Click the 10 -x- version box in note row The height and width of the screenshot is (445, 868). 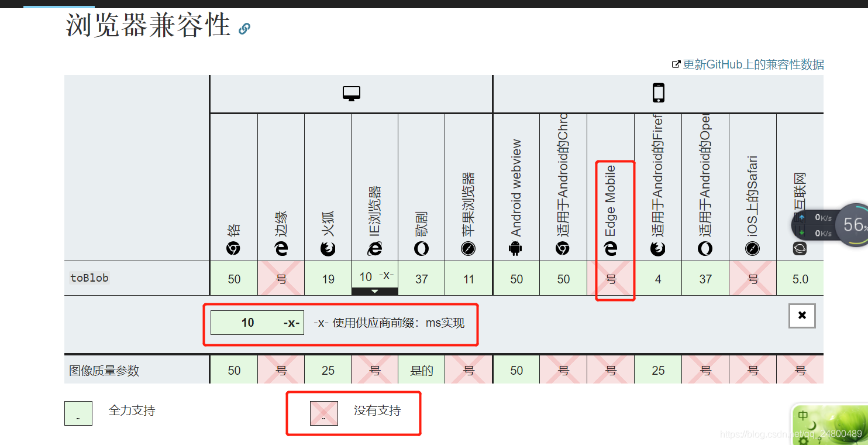(x=257, y=323)
